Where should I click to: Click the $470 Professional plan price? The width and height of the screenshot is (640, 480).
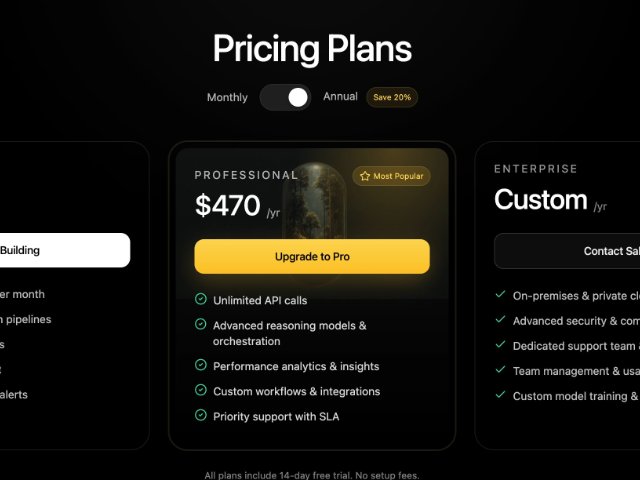(228, 206)
